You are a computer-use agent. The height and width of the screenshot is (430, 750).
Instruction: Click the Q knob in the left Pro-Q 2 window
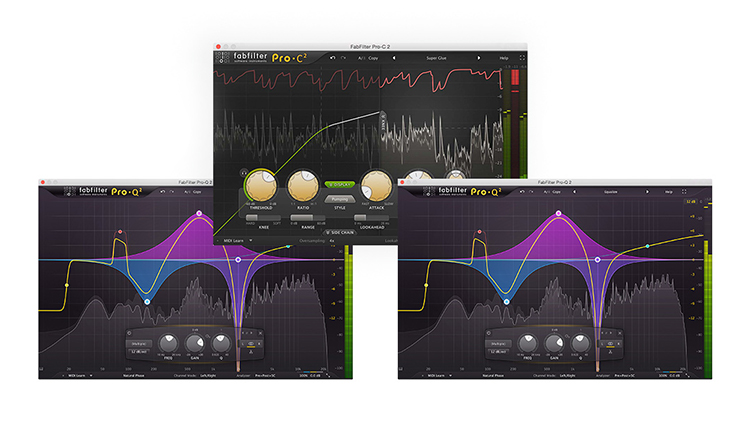point(221,342)
